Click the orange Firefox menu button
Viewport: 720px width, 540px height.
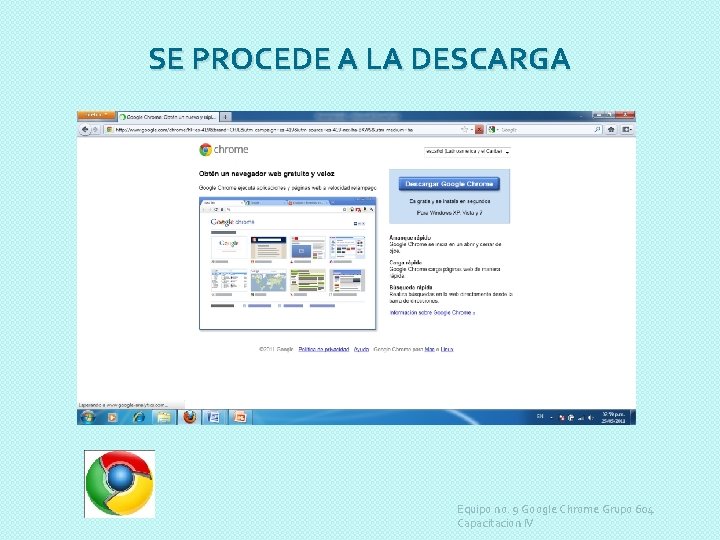pos(96,115)
